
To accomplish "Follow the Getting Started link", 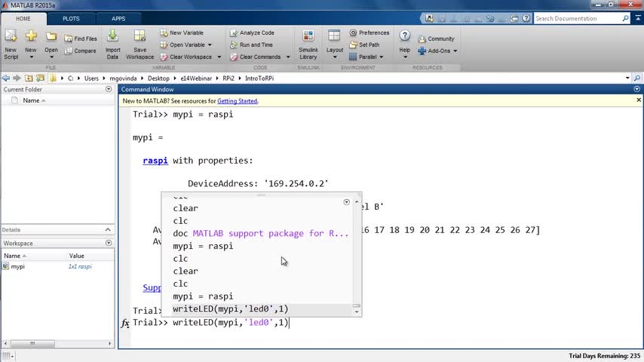I will coord(237,101).
